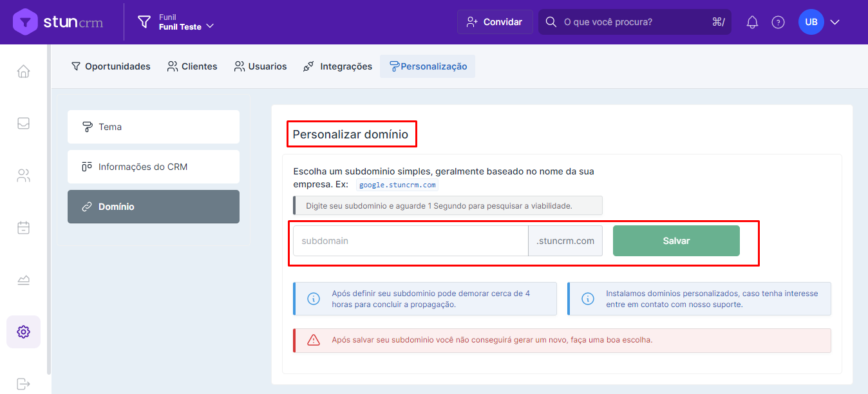Click the subdomain input field
The image size is (868, 394).
(410, 241)
